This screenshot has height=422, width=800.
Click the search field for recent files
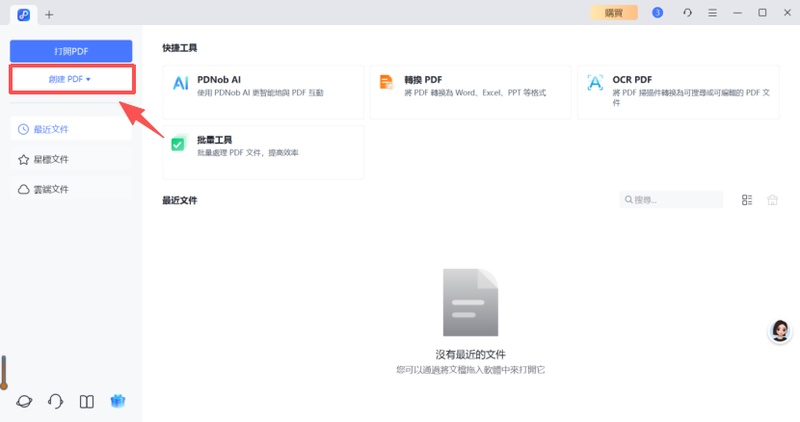pyautogui.click(x=671, y=200)
